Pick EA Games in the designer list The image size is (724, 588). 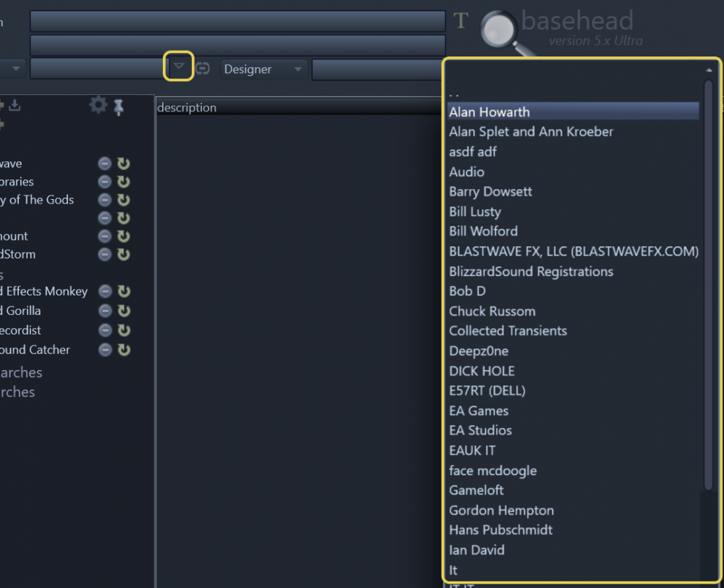(x=479, y=411)
